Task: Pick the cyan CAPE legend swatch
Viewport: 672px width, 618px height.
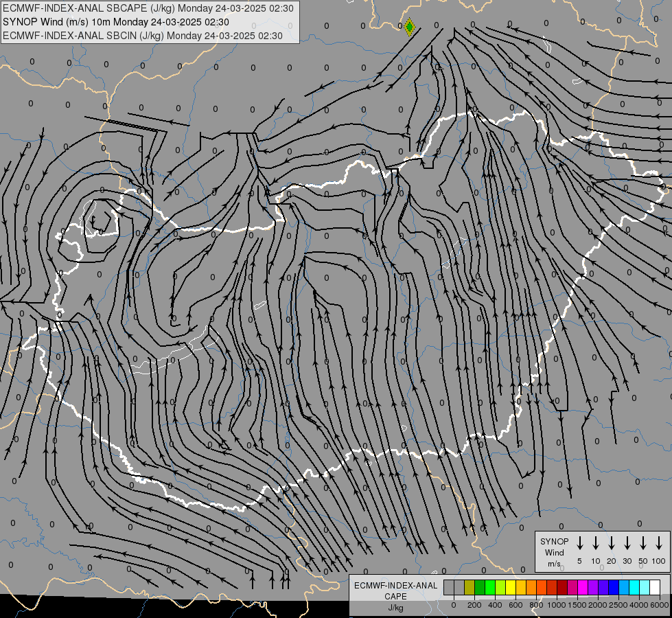Action: pyautogui.click(x=635, y=587)
